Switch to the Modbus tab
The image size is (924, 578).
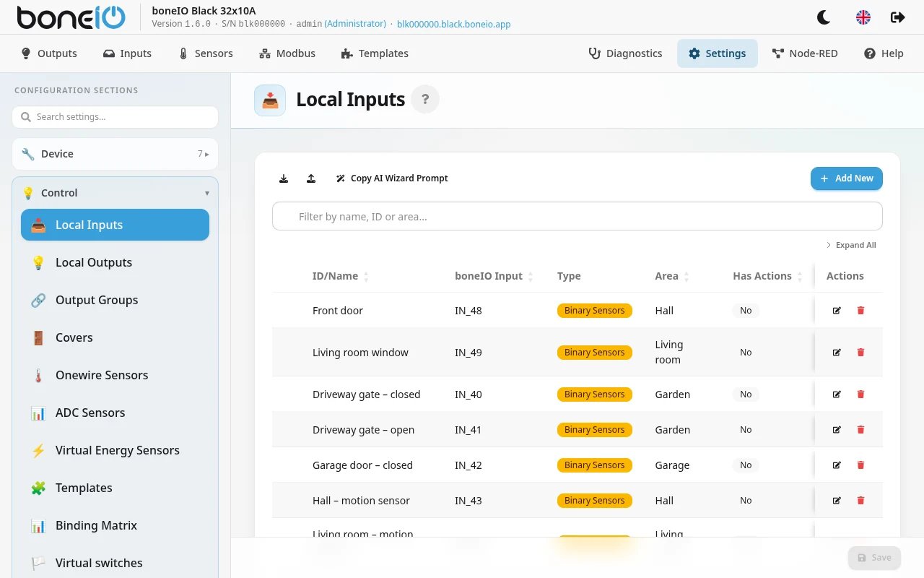287,53
